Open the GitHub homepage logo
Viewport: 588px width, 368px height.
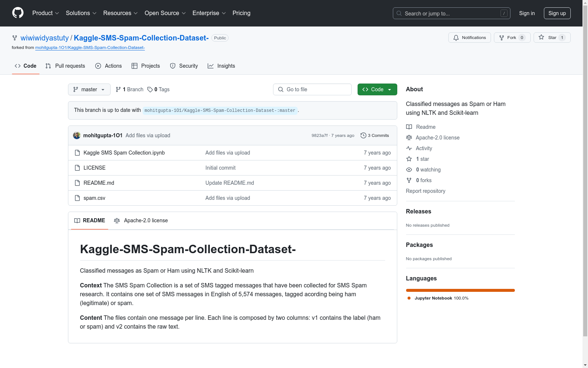(x=18, y=13)
